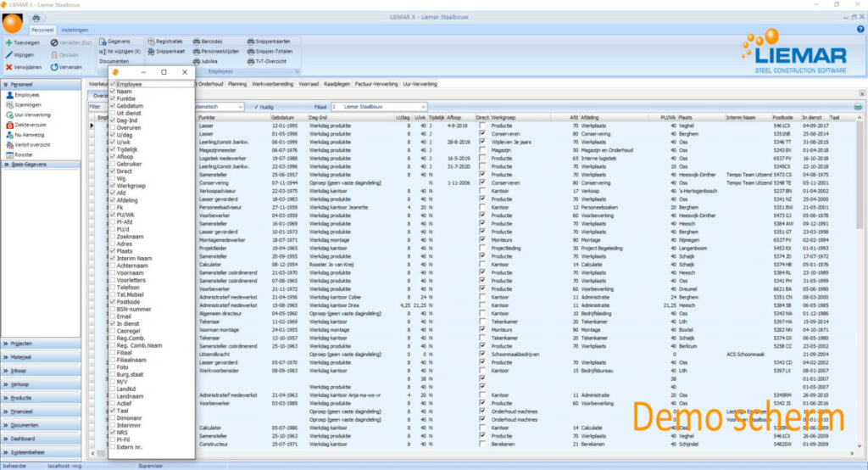
Task: Click the Employees person icon in sidebar
Action: pos(9,95)
